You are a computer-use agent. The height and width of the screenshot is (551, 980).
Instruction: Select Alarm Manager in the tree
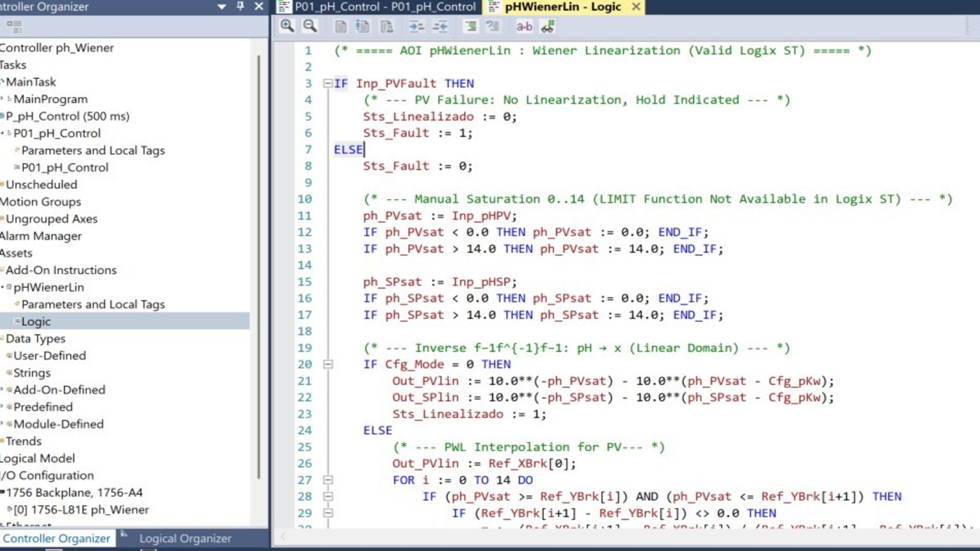40,236
